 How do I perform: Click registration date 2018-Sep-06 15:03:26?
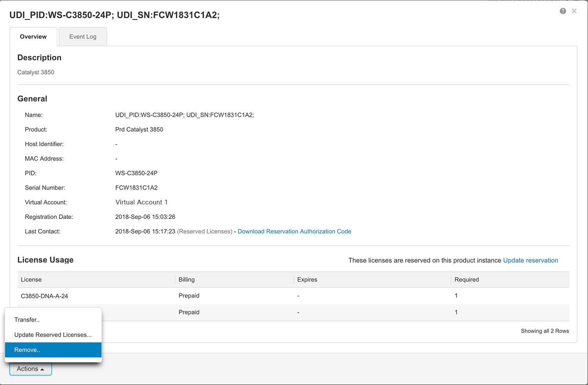(145, 217)
